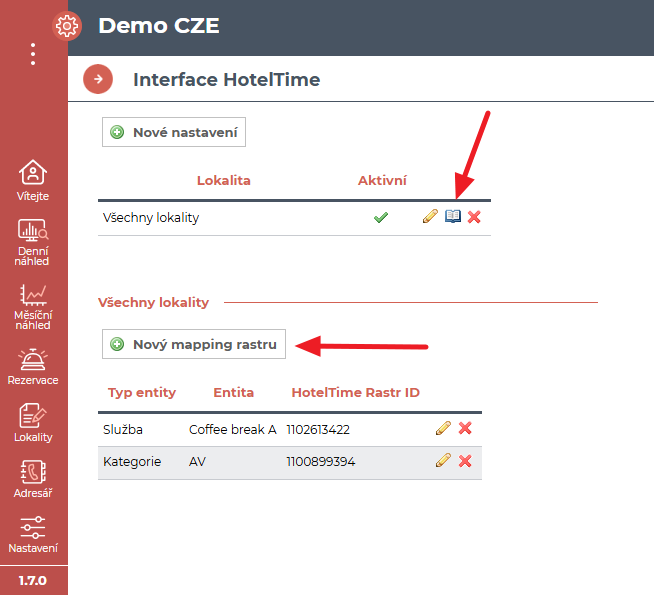Click HotelTime Rastr ID column header
This screenshot has width=654, height=595.
355,393
